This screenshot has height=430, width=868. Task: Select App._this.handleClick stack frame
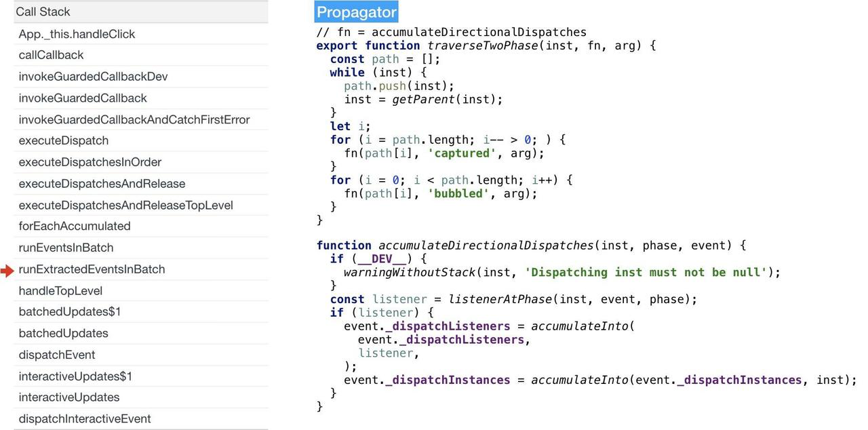point(141,34)
